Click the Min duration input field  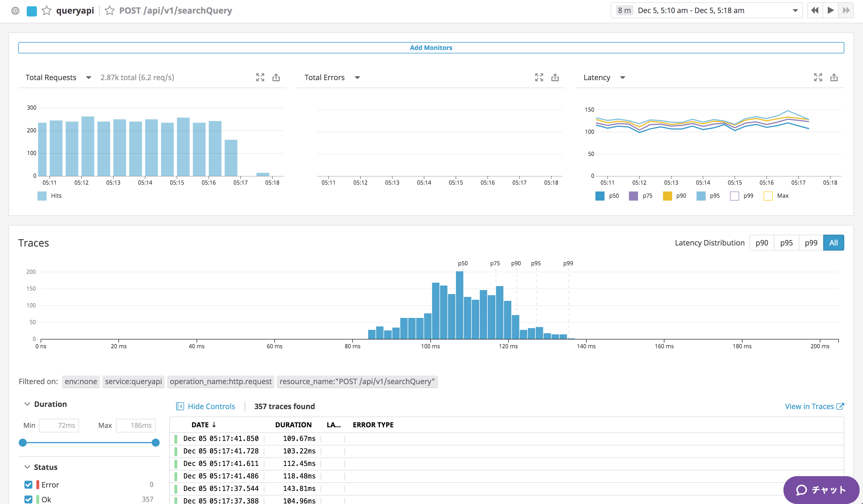(59, 425)
